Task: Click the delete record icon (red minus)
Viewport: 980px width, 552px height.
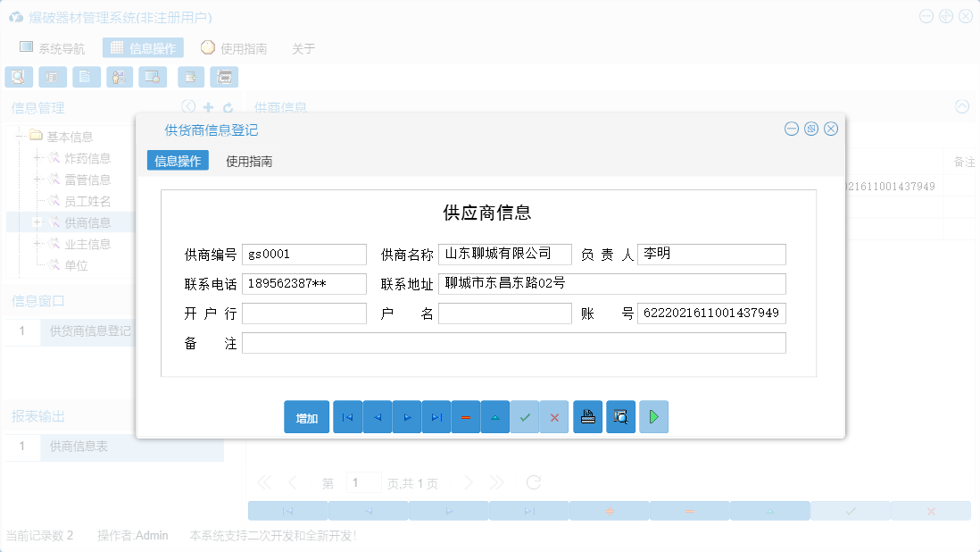Action: tap(466, 417)
